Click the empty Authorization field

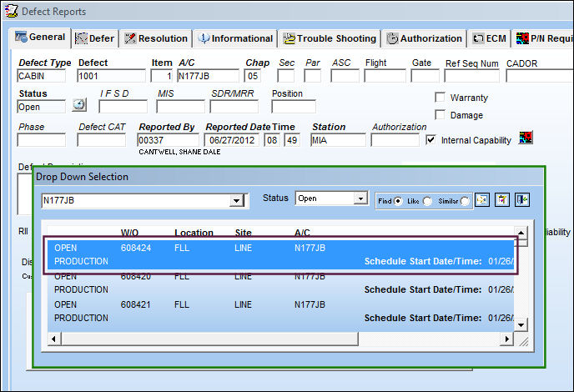click(x=395, y=140)
